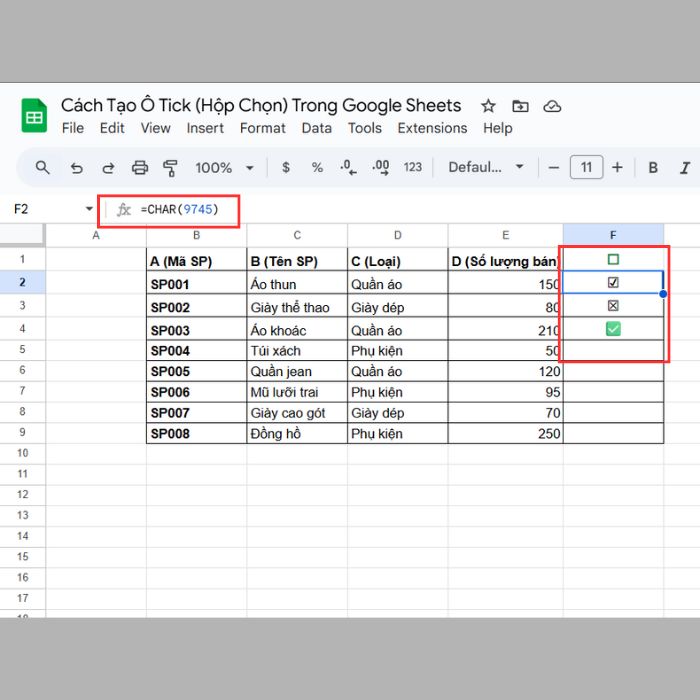Click the font size field showing 11
Screen dimensions: 700x700
coord(586,167)
